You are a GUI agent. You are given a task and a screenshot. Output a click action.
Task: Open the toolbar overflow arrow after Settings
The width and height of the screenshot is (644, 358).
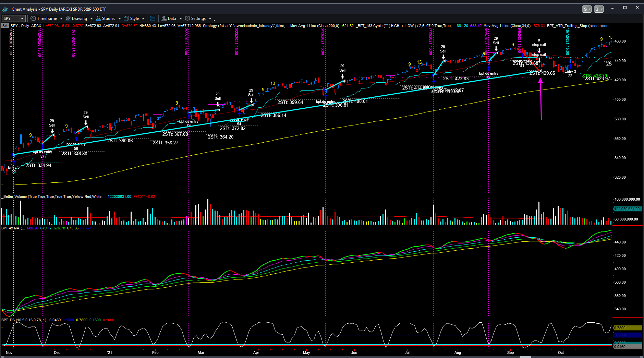point(214,20)
